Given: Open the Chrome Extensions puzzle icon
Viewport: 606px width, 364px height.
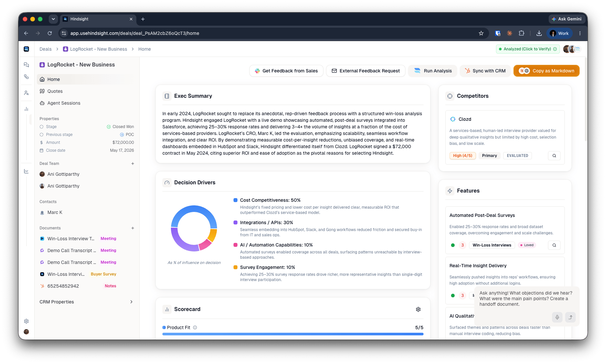Looking at the screenshot, I should 522,33.
